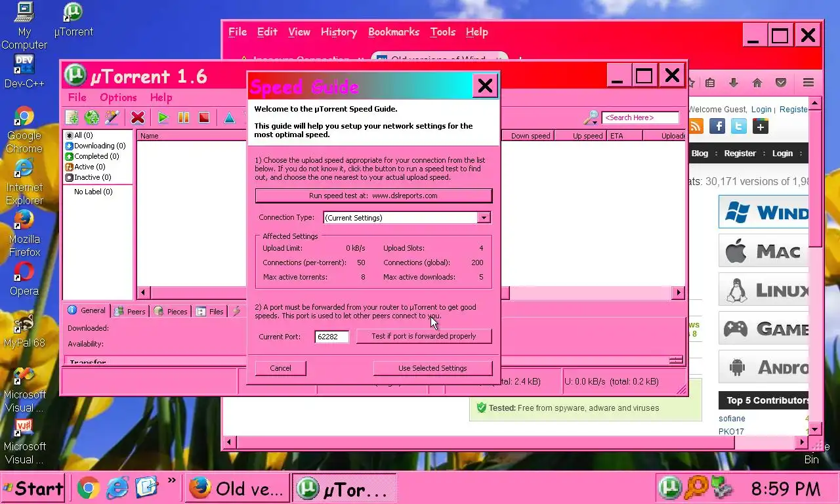This screenshot has width=840, height=504.
Task: Click Chrome quick launch icon in taskbar
Action: tap(89, 488)
